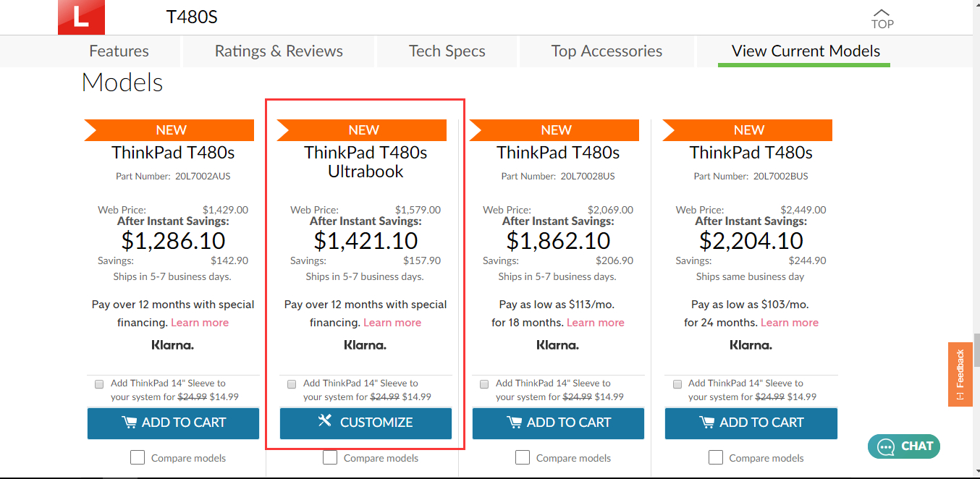Switch to Tech Specs tab
This screenshot has width=980, height=479.
point(447,51)
